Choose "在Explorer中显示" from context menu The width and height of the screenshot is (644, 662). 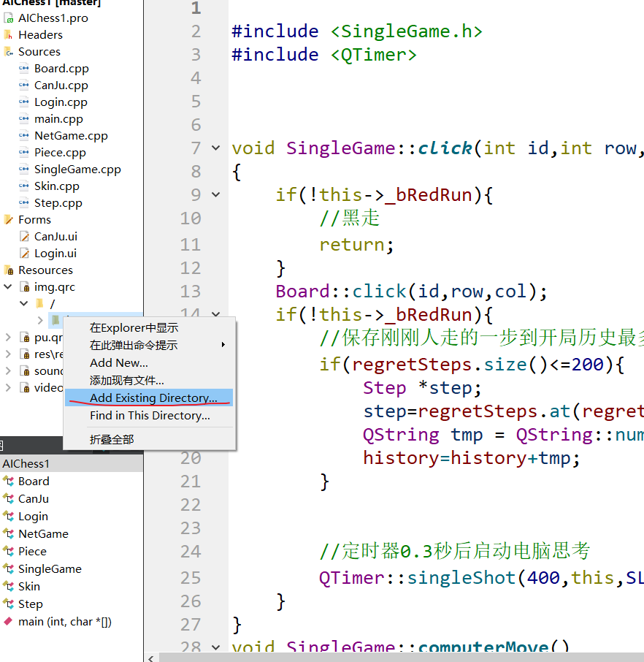(150, 327)
